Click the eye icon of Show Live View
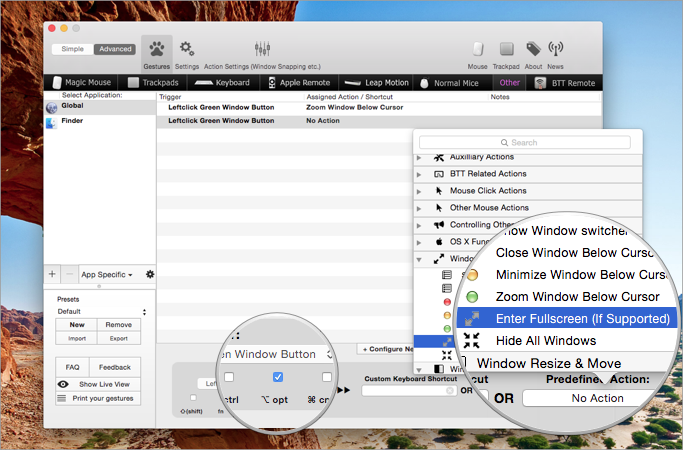 (63, 384)
